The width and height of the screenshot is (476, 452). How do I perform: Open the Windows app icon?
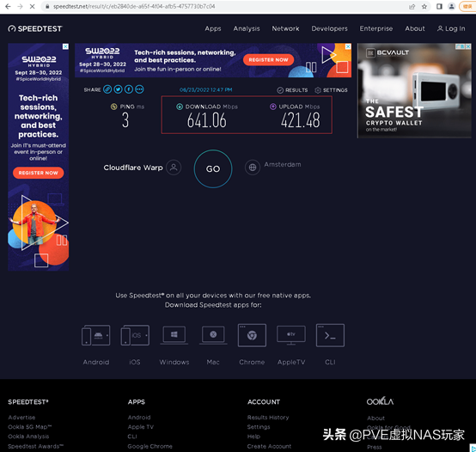174,335
